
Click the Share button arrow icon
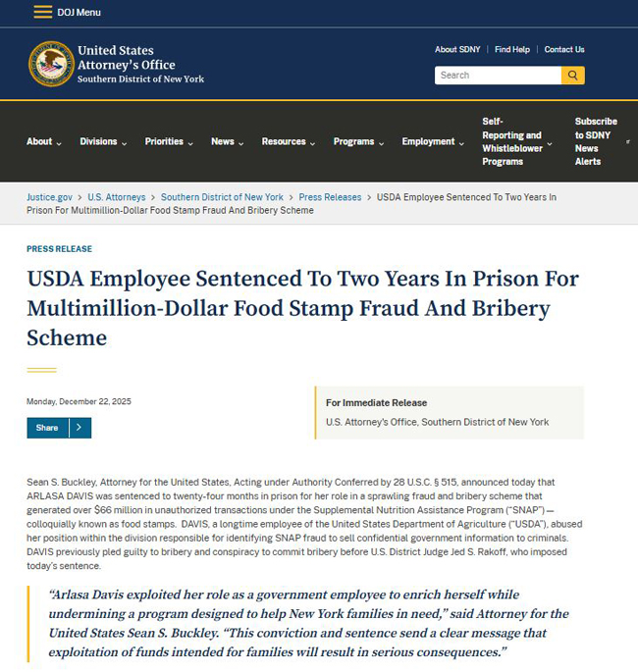point(80,428)
